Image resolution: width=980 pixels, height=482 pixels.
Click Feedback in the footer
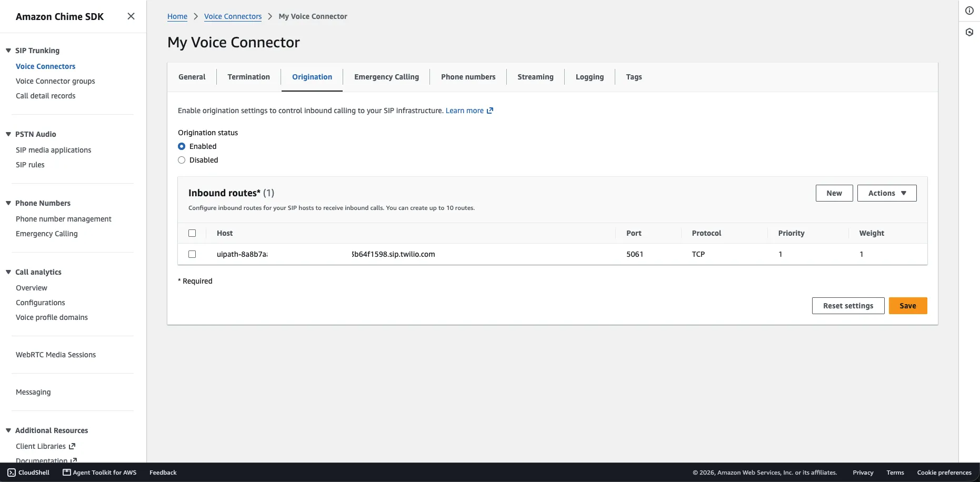click(163, 473)
